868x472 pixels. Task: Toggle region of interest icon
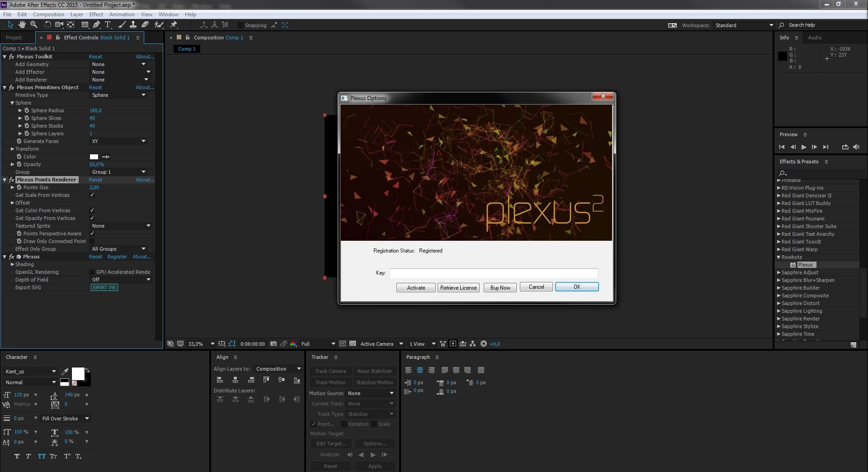tap(342, 344)
